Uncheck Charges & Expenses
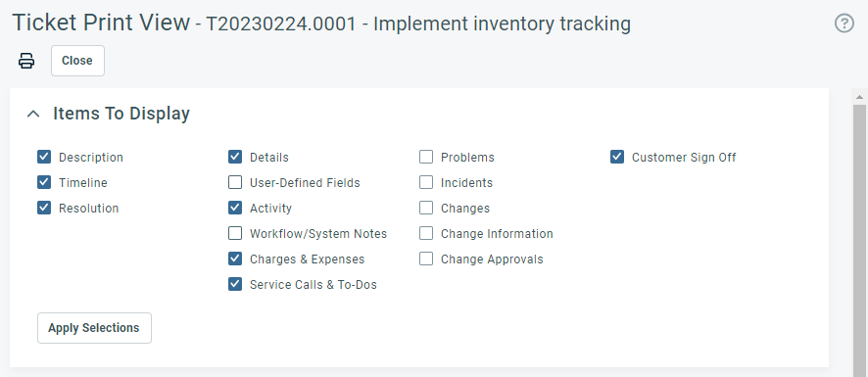This screenshot has width=868, height=377. click(235, 259)
